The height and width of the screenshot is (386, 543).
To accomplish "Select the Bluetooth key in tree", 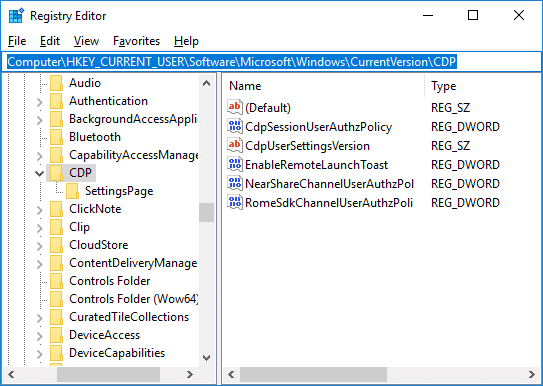I will point(95,137).
